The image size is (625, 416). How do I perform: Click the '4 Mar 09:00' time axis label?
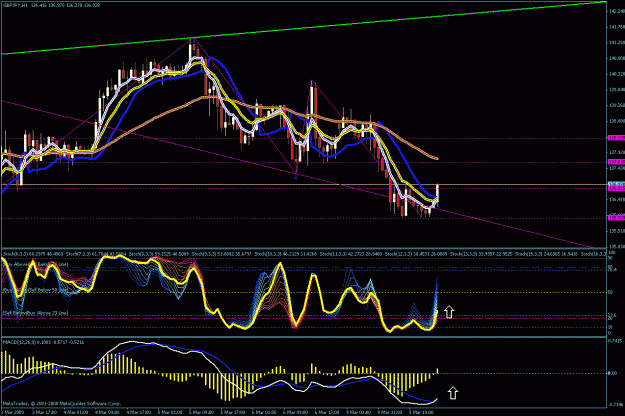108,412
